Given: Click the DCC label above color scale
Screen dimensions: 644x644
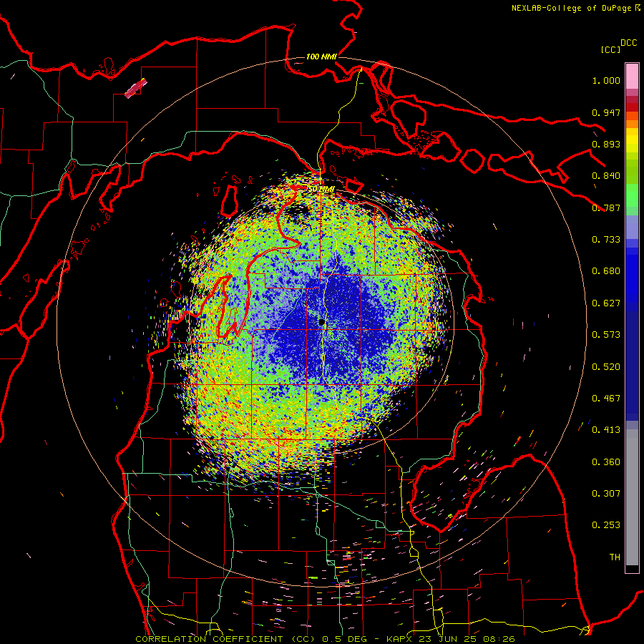Looking at the screenshot, I should point(629,43).
